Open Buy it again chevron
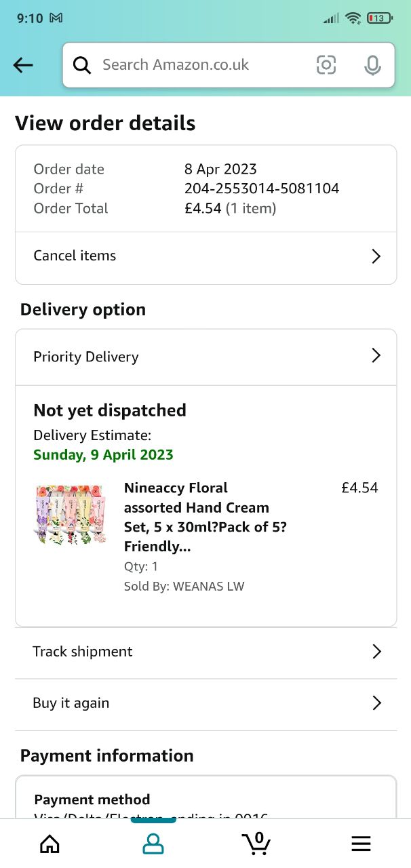 tap(377, 703)
